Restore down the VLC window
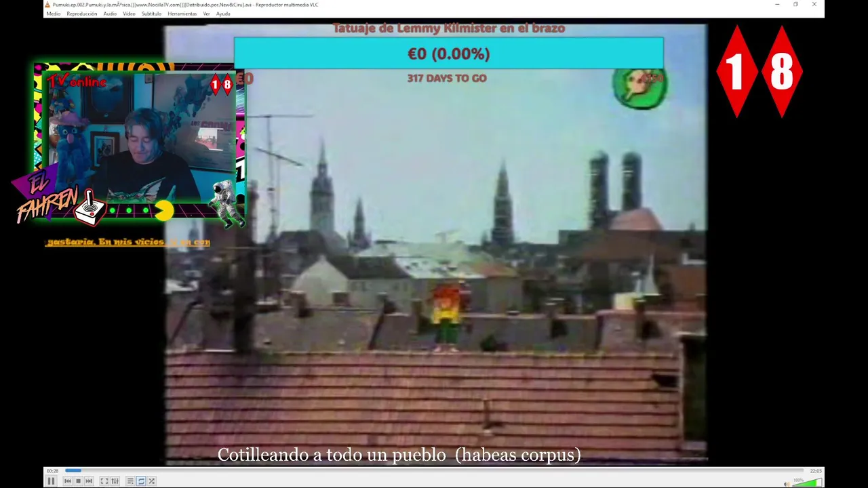This screenshot has width=868, height=488. point(795,5)
